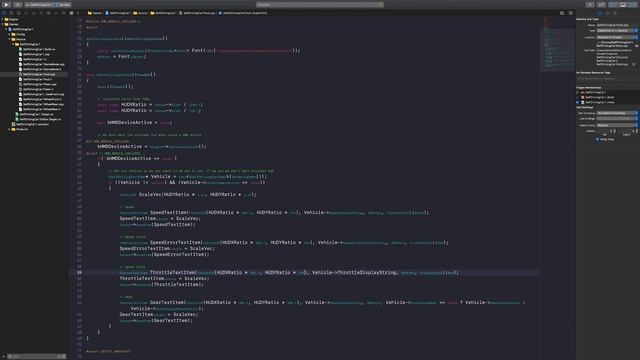Reveal full path in Finder arrow
The width and height of the screenshot is (640, 360).
[x=634, y=64]
